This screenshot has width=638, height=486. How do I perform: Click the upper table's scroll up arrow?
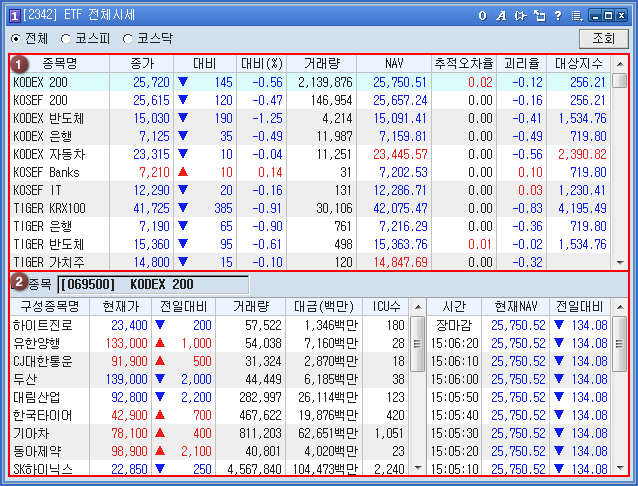tap(620, 63)
